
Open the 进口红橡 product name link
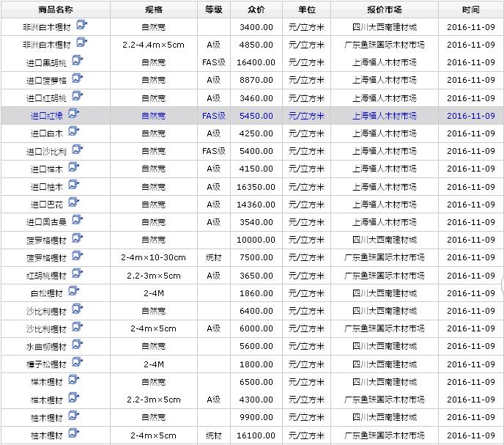pos(47,116)
